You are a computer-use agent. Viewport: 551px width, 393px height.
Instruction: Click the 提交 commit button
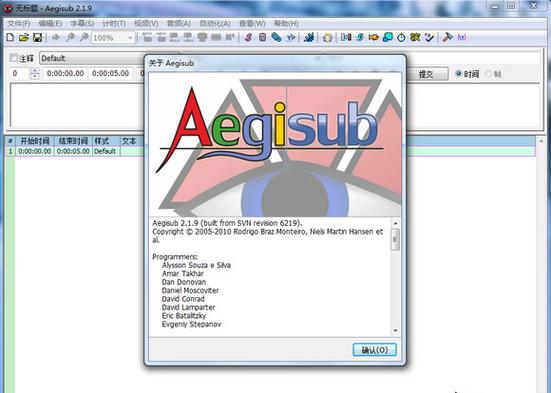coord(427,74)
